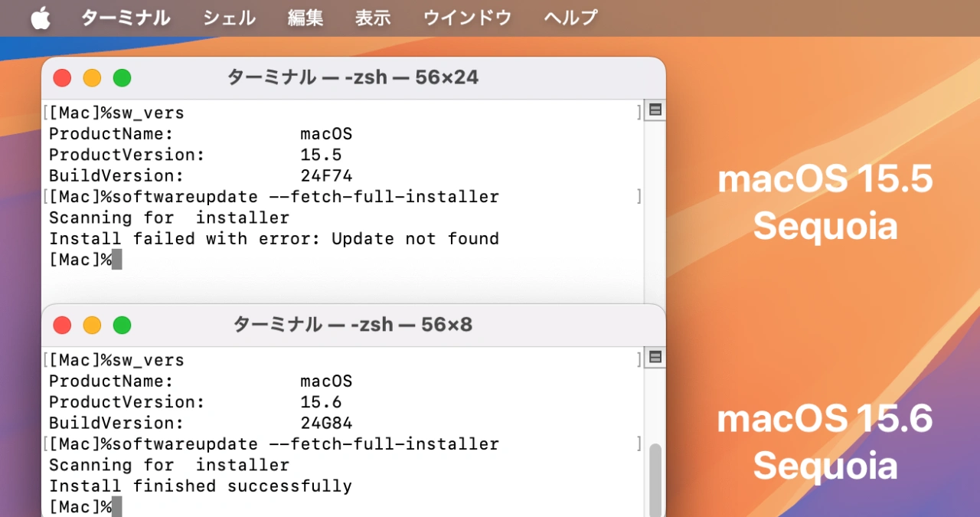Open the ウインドウ menu
The width and height of the screenshot is (980, 517).
tap(466, 17)
